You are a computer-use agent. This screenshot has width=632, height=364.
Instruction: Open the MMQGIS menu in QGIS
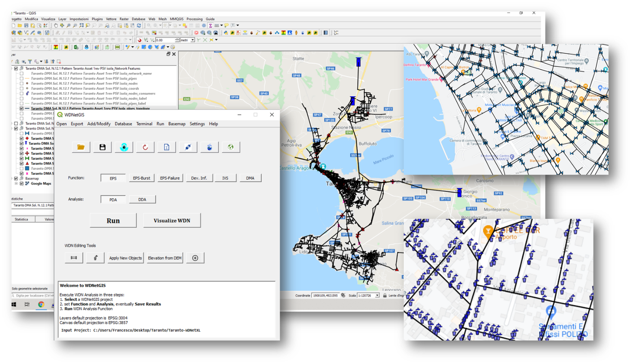[176, 19]
